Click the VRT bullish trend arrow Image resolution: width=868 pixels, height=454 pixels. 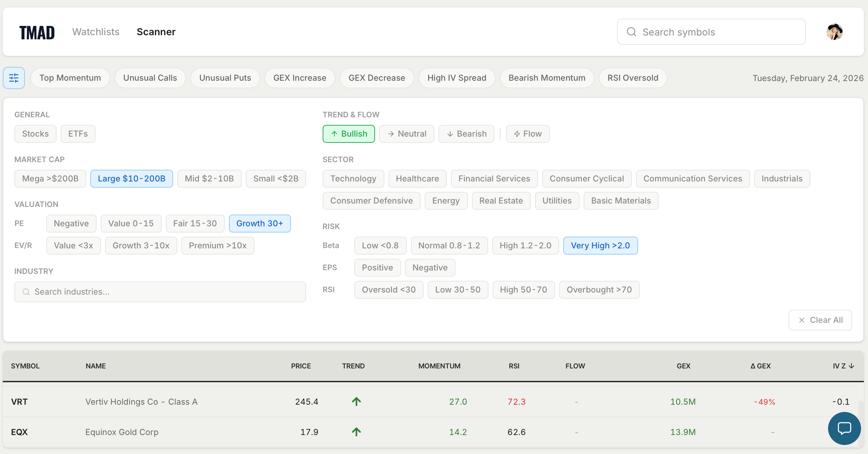pos(356,401)
